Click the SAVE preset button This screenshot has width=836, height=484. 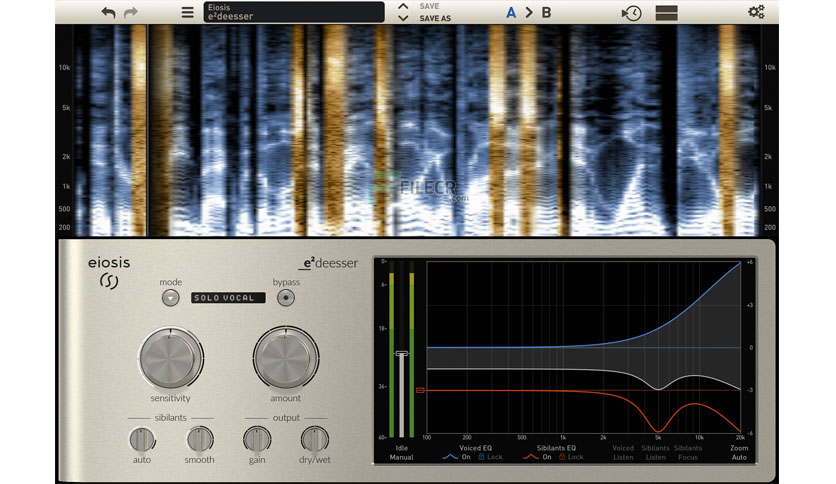pos(429,6)
